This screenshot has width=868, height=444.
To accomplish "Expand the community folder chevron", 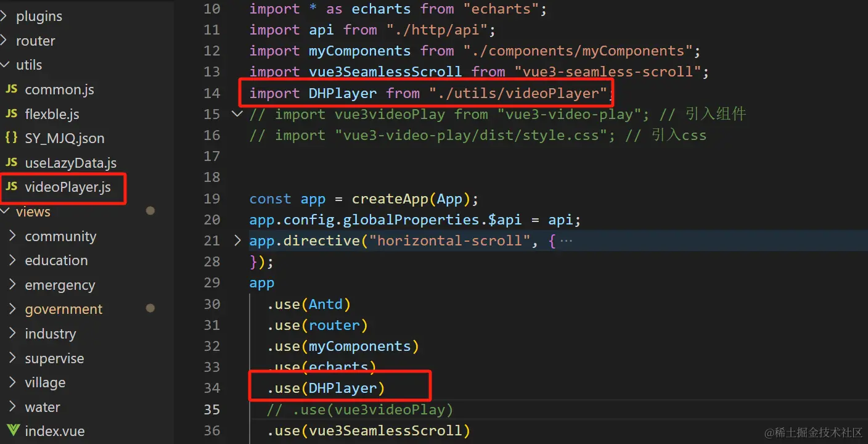I will click(x=13, y=236).
